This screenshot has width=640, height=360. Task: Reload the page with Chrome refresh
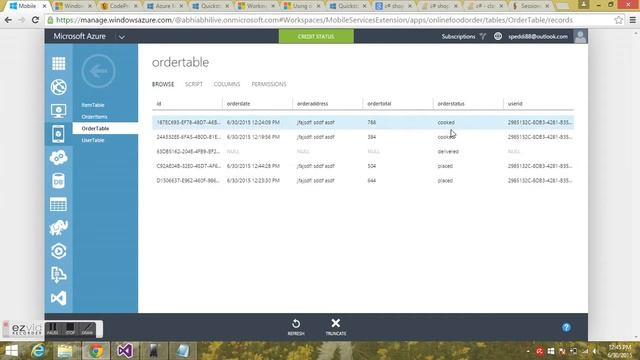36,20
